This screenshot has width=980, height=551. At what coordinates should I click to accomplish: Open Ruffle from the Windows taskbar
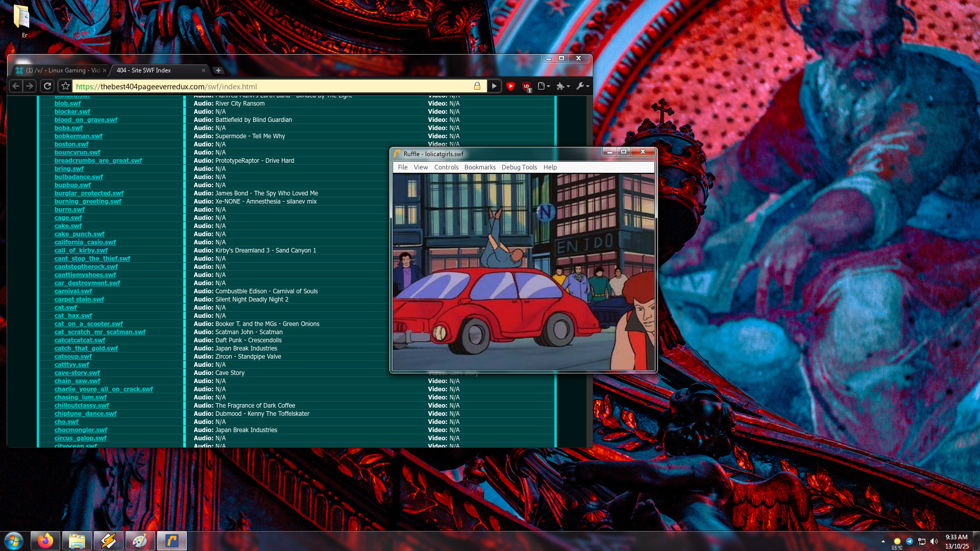click(171, 541)
